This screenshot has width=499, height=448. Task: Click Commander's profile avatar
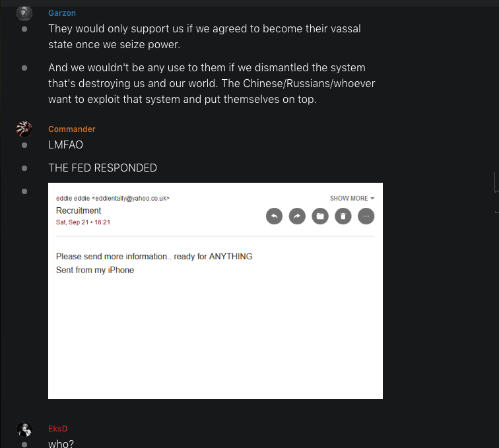[x=24, y=129]
